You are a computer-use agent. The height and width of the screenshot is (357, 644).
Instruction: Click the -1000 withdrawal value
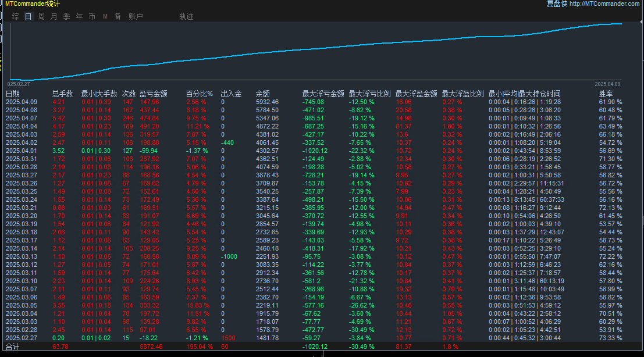point(229,256)
